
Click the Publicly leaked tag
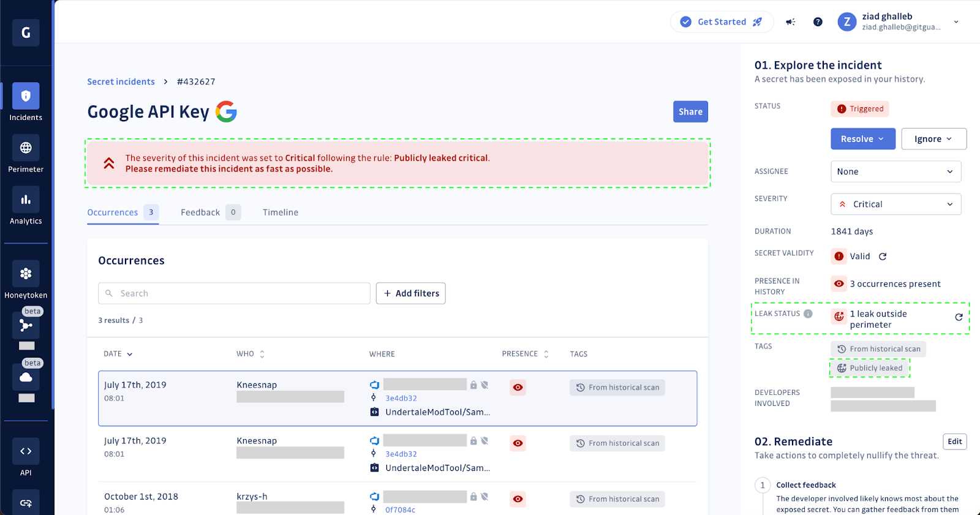click(x=870, y=368)
